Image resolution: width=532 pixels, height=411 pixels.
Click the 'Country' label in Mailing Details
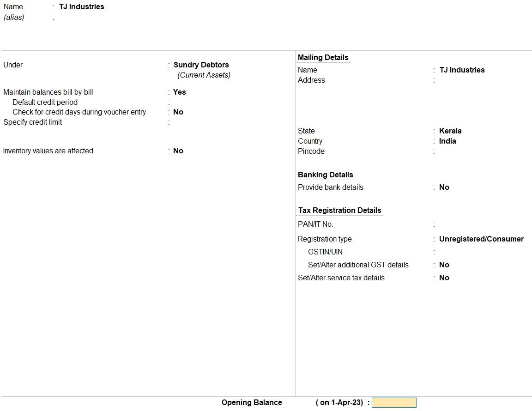point(310,141)
